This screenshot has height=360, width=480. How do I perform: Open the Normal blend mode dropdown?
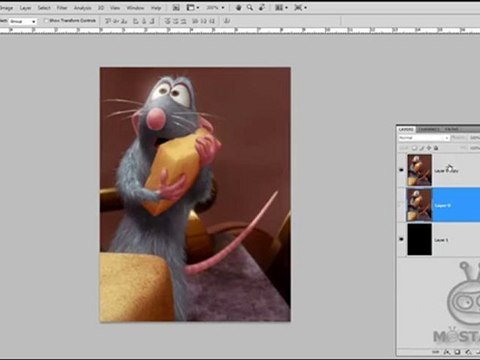pos(424,138)
